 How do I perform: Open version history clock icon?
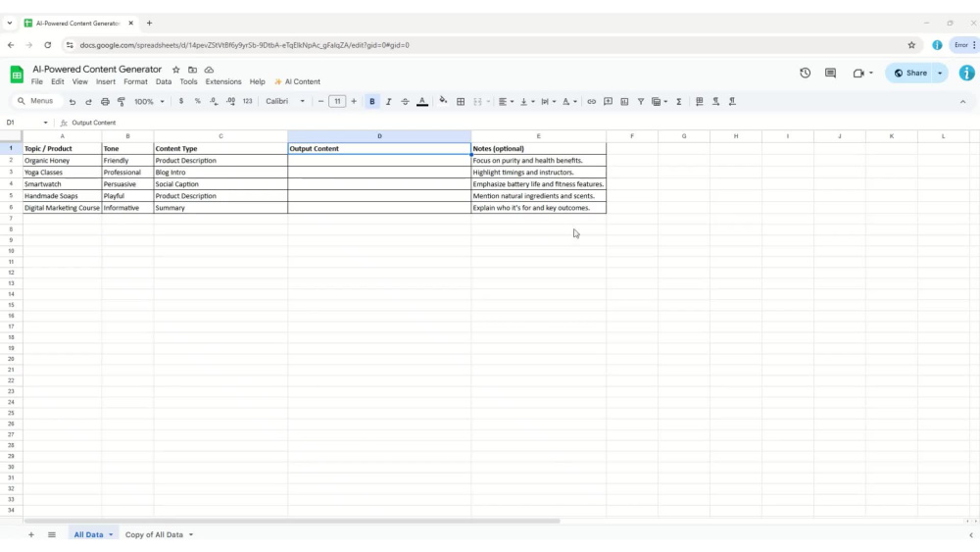click(x=805, y=73)
